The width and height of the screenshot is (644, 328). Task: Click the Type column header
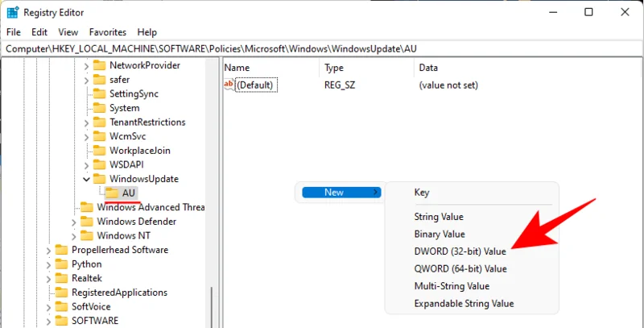click(x=334, y=68)
